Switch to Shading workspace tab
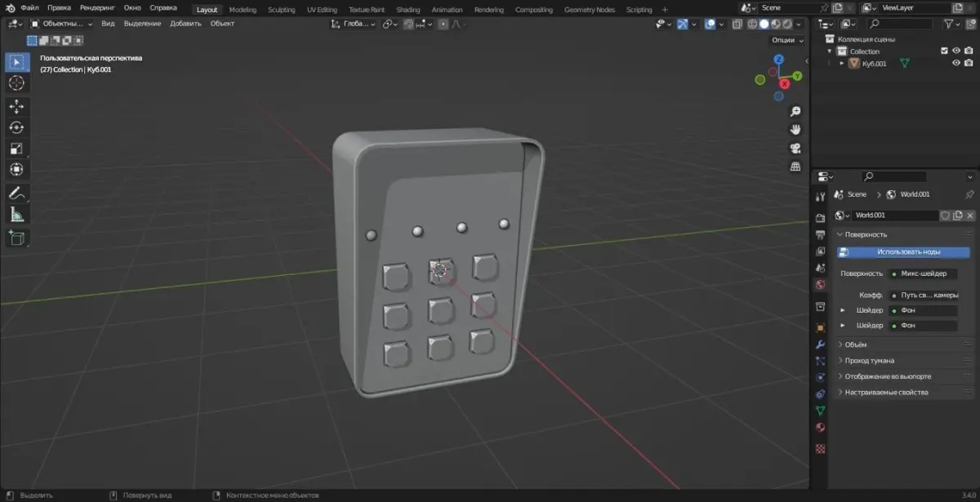980x502 pixels. 408,10
